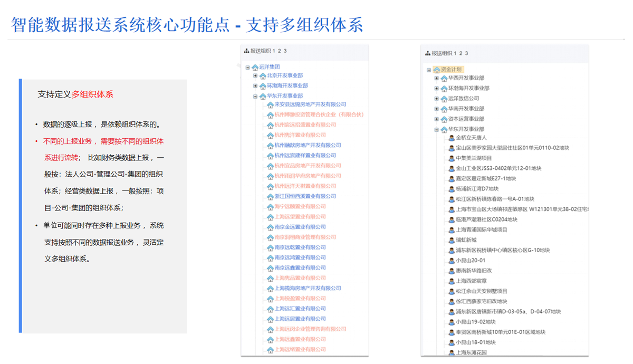Collapse 华东开发事业部 under 远洋集团
The width and height of the screenshot is (633, 364).
(255, 97)
